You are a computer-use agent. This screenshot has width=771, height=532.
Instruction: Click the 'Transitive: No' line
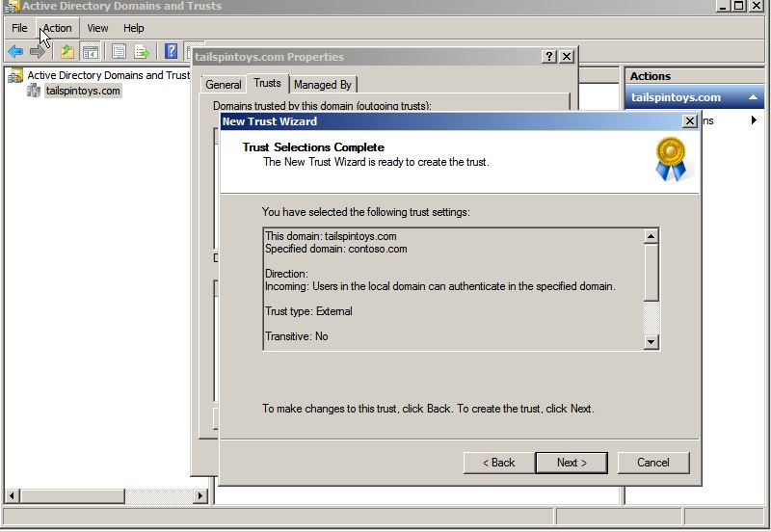[296, 336]
